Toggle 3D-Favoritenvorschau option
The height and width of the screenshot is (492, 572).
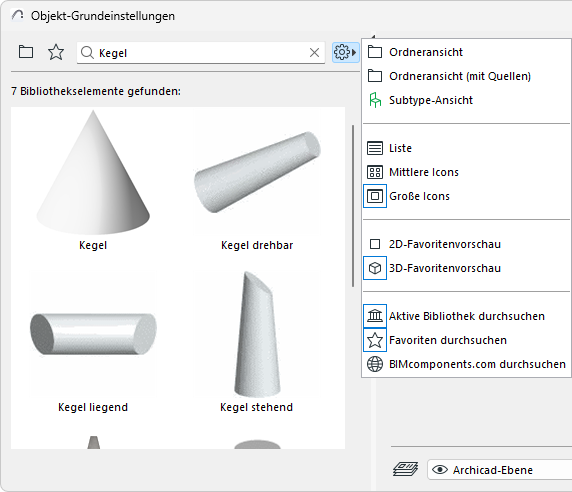click(x=466, y=268)
